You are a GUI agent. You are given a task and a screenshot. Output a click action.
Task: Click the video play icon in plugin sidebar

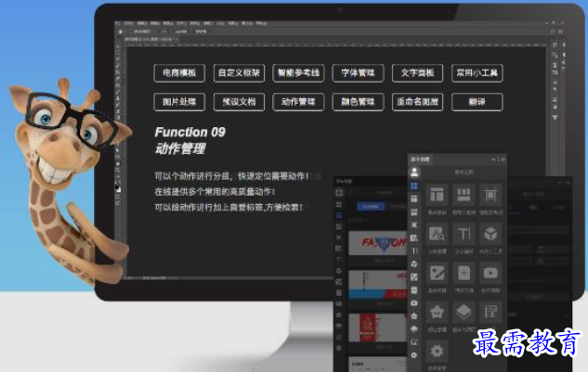(414, 302)
